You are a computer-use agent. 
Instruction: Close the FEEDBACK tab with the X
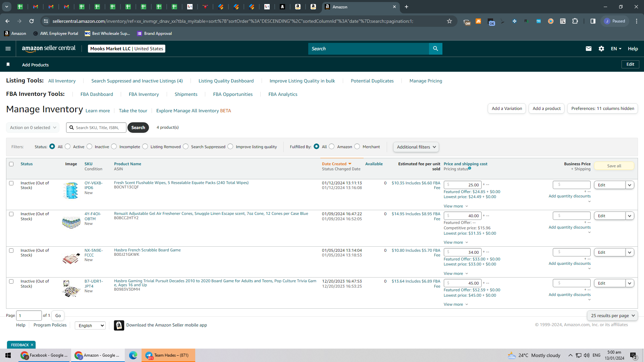coord(32,345)
